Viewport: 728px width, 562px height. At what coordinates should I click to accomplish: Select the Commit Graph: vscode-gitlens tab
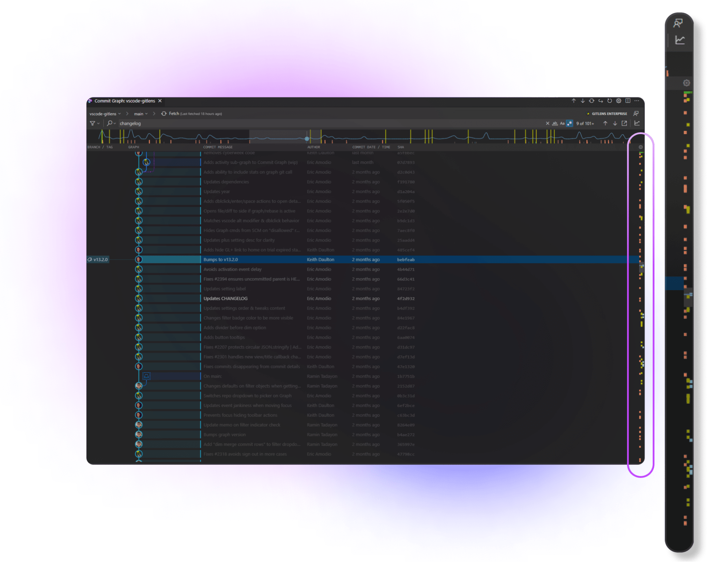coord(125,101)
